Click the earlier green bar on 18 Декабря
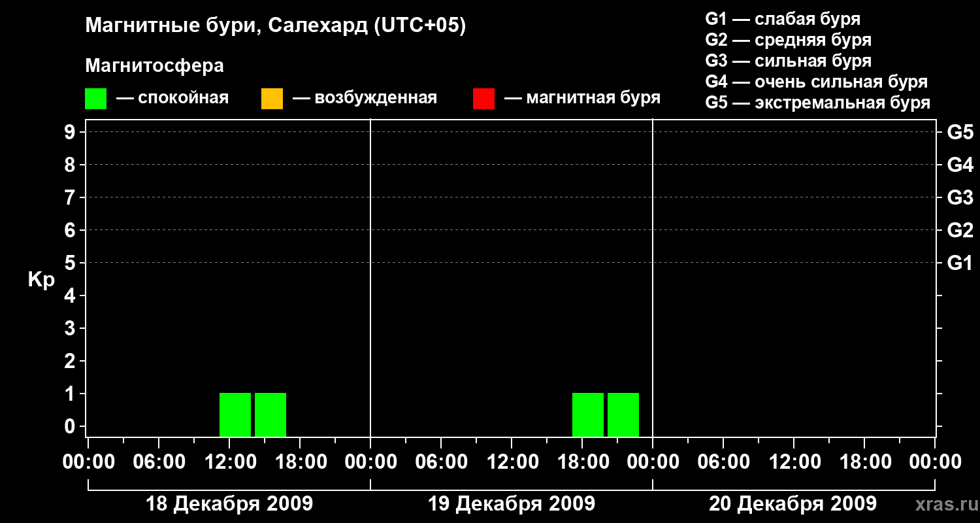The image size is (980, 523). click(x=235, y=414)
